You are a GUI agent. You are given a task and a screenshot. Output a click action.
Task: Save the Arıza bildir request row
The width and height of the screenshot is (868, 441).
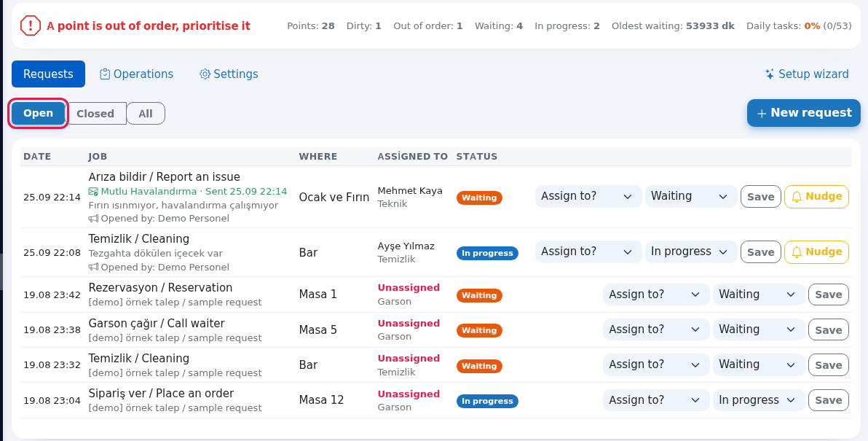pos(761,197)
